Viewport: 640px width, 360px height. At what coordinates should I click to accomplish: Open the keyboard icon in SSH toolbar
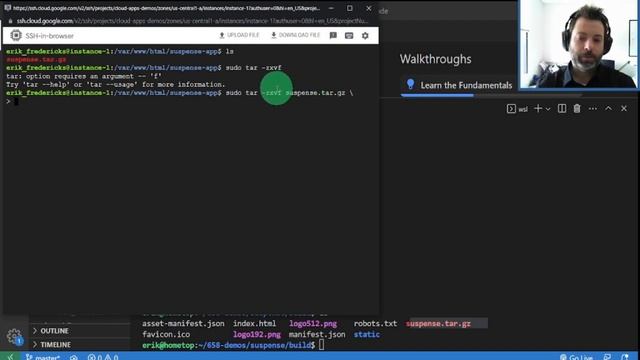(349, 36)
